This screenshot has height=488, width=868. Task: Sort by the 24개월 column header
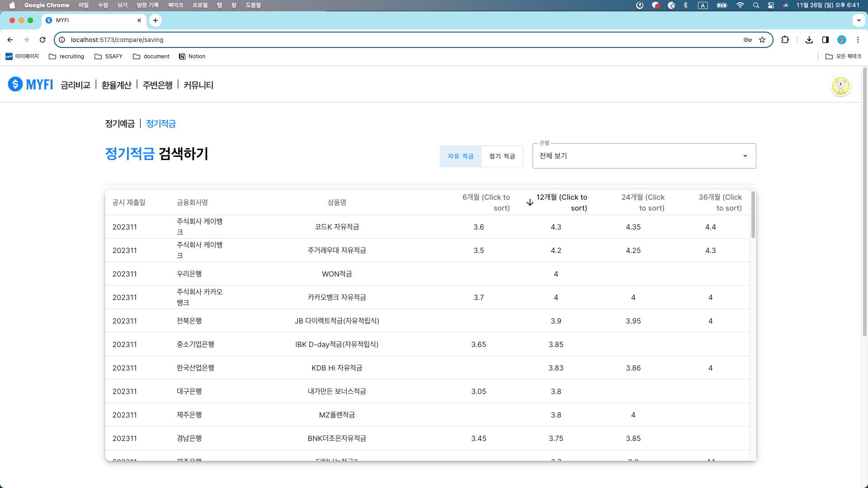pos(642,202)
